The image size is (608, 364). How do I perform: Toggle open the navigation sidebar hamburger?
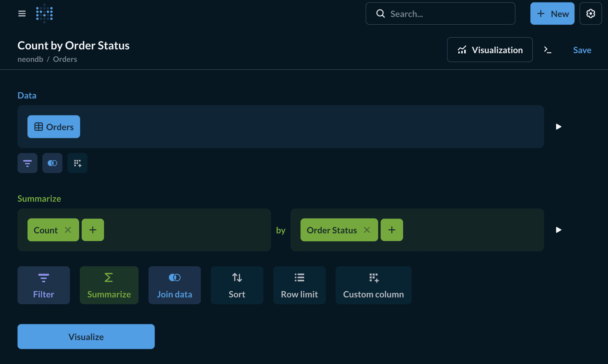[x=22, y=14]
